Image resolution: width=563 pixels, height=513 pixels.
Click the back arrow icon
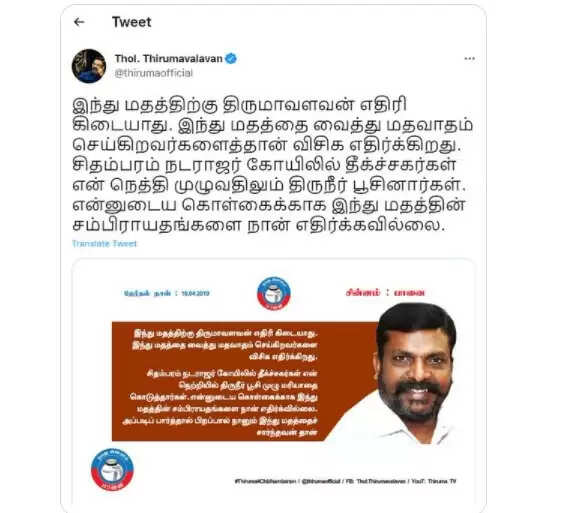click(79, 22)
